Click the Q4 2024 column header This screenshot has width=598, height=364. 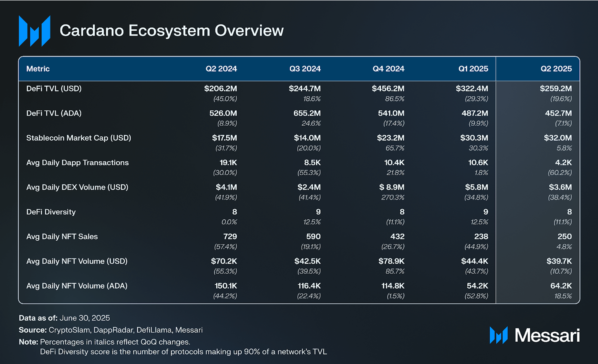pyautogui.click(x=388, y=69)
